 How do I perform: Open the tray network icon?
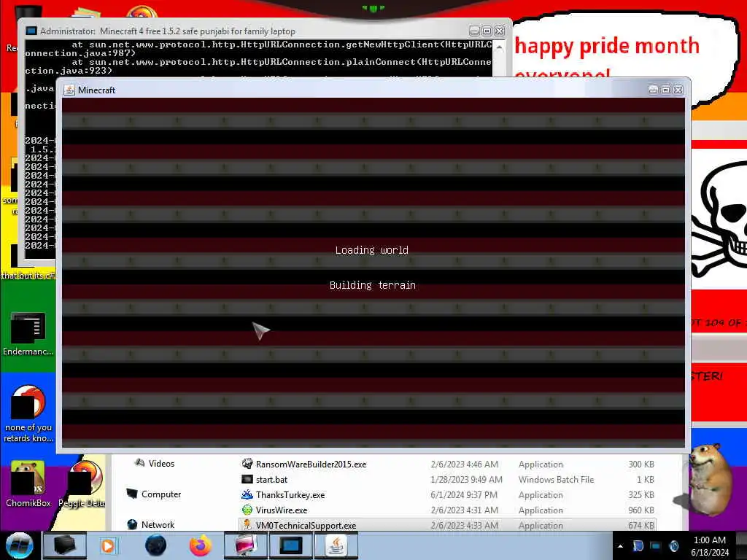click(656, 546)
